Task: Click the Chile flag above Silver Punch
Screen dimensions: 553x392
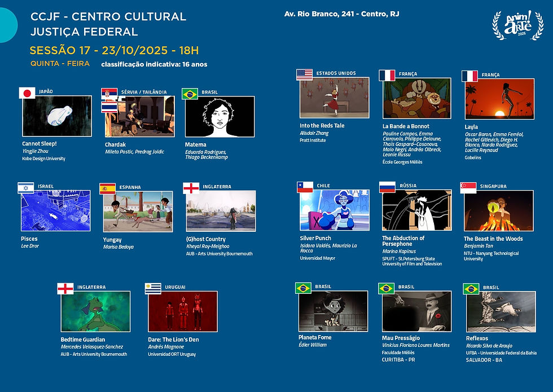Action: (x=305, y=187)
